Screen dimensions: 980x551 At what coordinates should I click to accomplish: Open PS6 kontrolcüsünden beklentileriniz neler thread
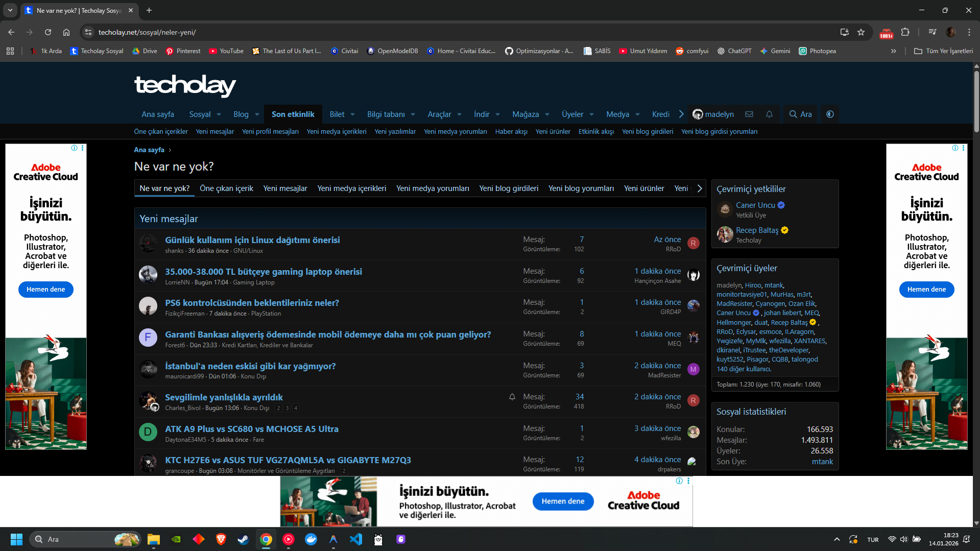[x=252, y=303]
